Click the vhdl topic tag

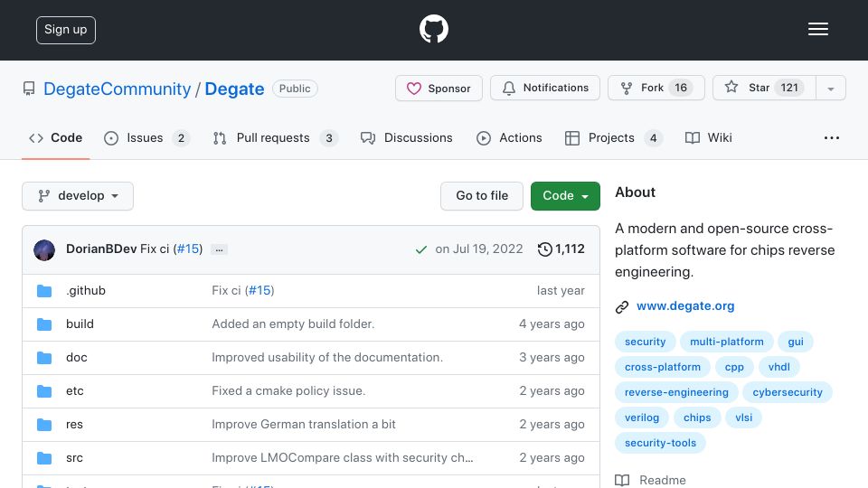(x=778, y=367)
